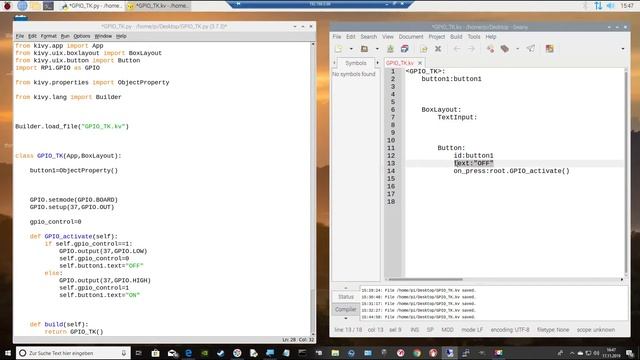Screen dimensions: 640x360
Task: Launch terminal icon in Pi panel
Action: click(48, 6)
